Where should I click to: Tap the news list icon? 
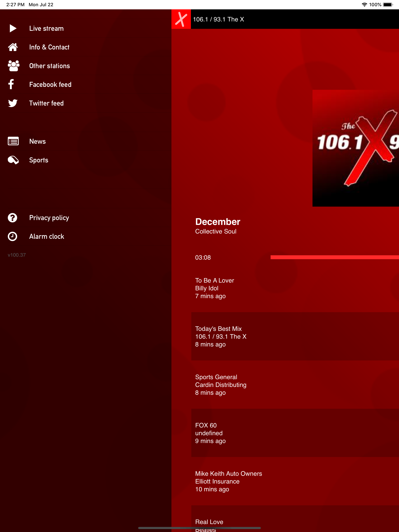coord(13,141)
